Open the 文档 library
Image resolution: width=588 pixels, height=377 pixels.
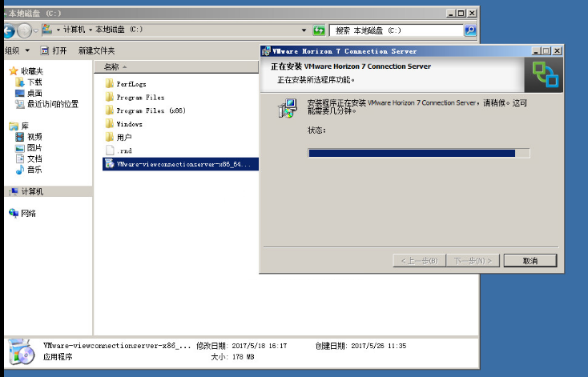[34, 158]
